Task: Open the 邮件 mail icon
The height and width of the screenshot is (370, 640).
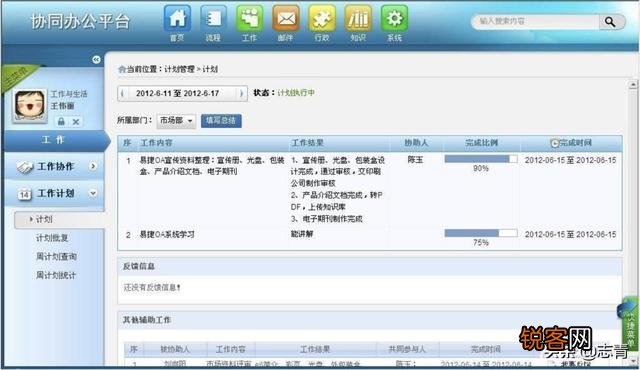Action: pyautogui.click(x=286, y=19)
